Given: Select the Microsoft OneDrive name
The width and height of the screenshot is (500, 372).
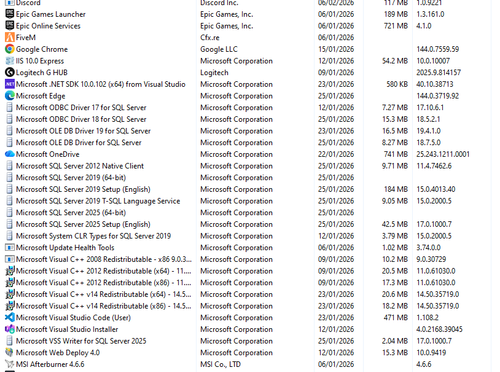Looking at the screenshot, I should 48,154.
